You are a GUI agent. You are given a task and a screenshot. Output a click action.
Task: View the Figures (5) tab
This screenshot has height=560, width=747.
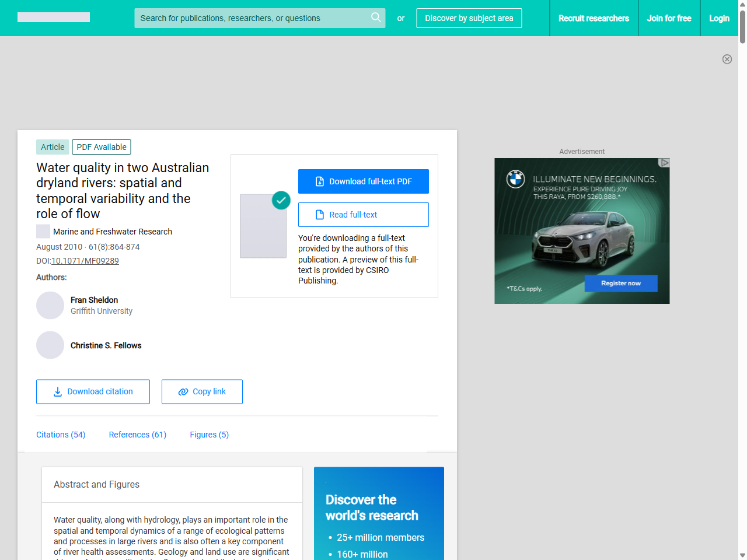pyautogui.click(x=209, y=435)
